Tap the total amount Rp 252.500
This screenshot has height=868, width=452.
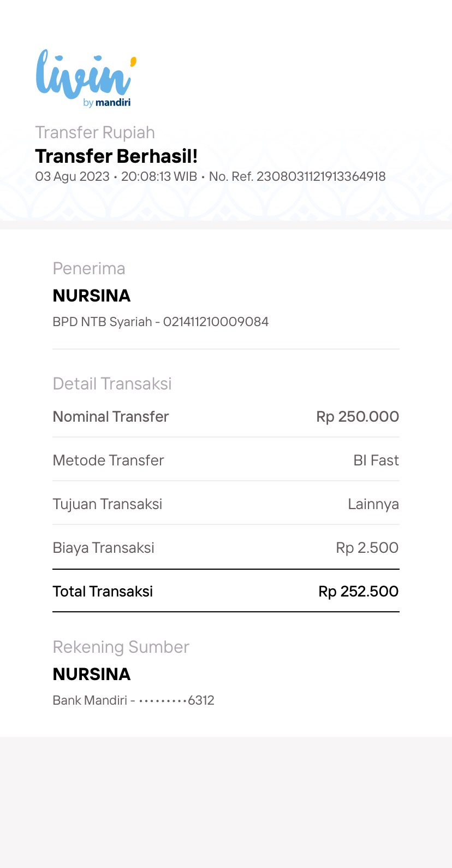point(359,591)
